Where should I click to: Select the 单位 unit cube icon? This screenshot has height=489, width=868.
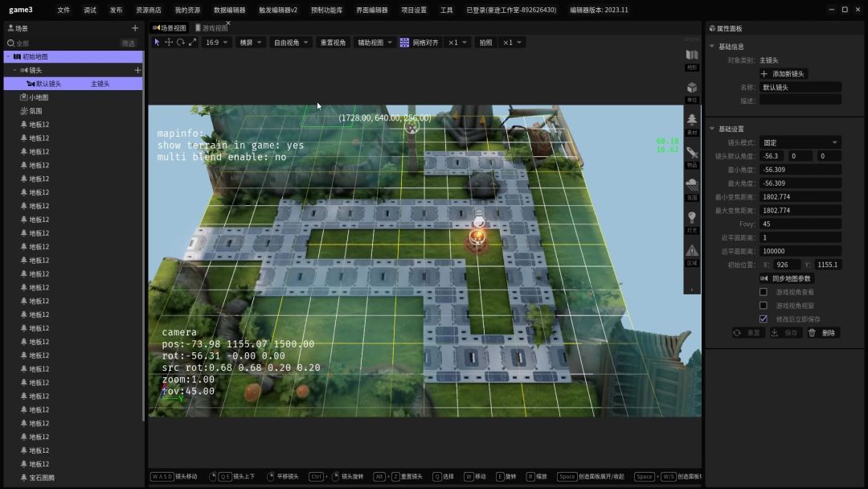tap(691, 88)
